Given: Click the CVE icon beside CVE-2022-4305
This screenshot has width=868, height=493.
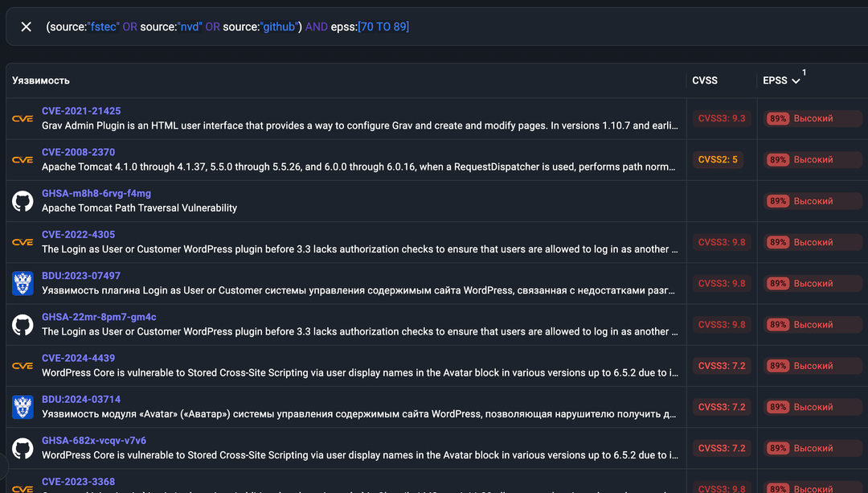Looking at the screenshot, I should pyautogui.click(x=23, y=242).
